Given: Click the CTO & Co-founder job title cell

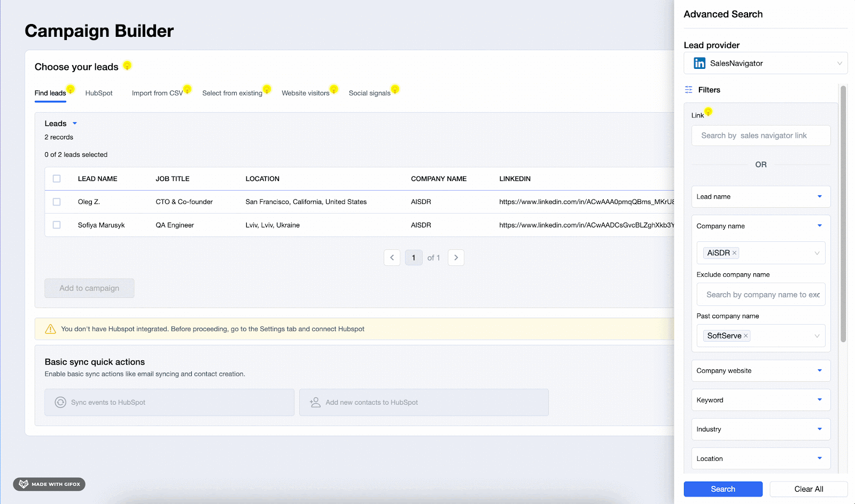Looking at the screenshot, I should click(184, 202).
